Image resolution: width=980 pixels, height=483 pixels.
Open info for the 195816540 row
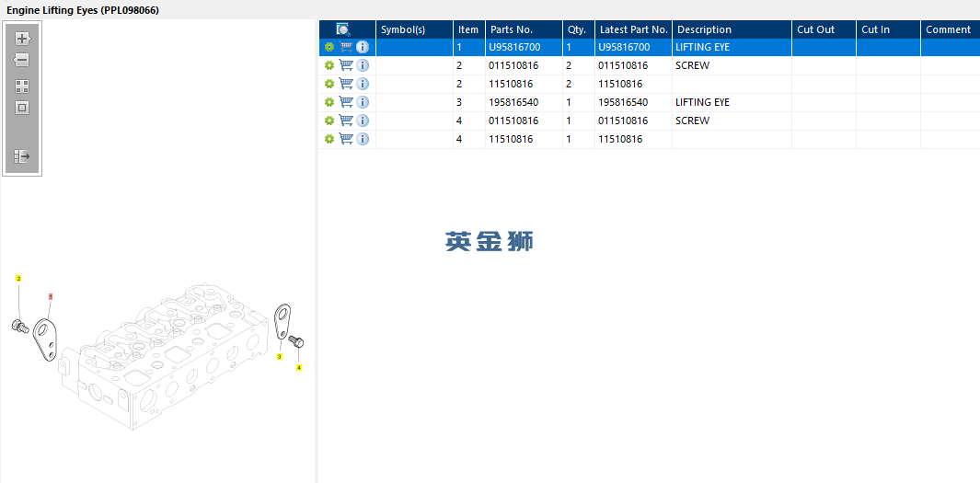363,102
